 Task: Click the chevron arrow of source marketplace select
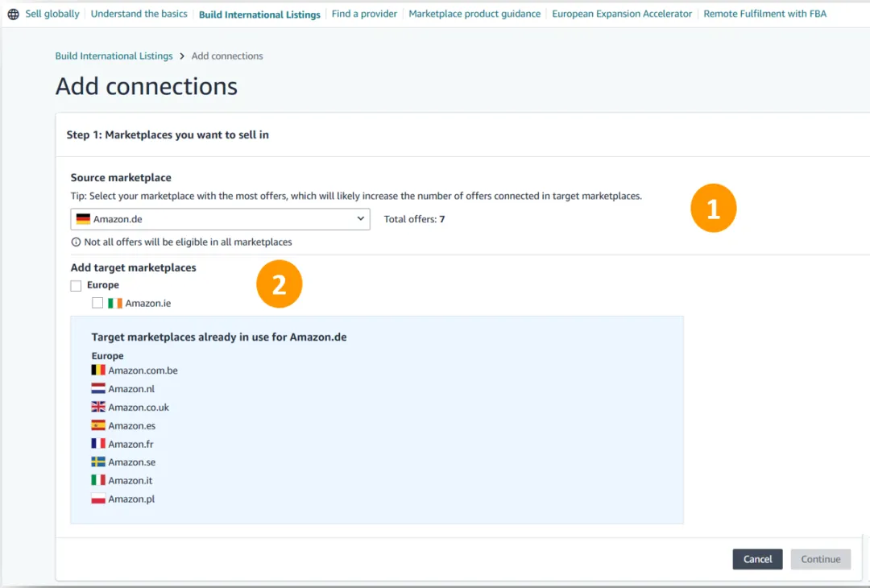(x=360, y=219)
